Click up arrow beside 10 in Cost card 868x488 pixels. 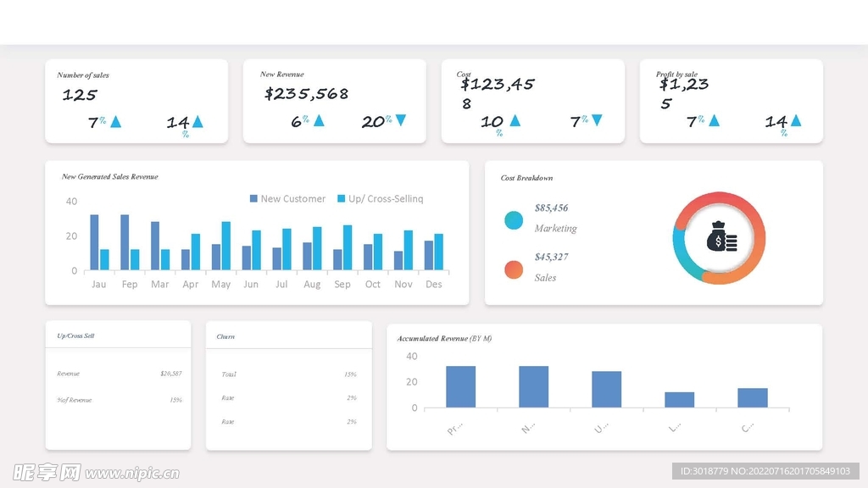[x=515, y=120]
